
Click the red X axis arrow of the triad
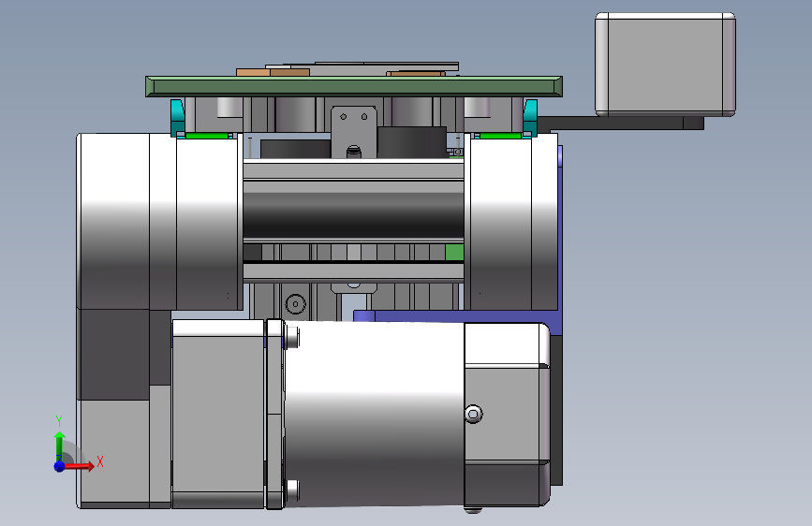tap(81, 466)
